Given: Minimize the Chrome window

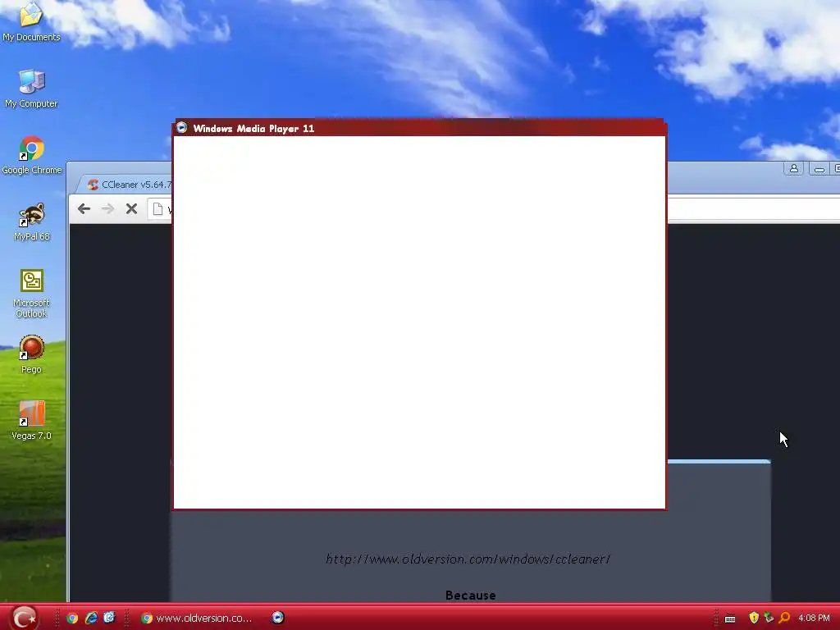Looking at the screenshot, I should [x=819, y=169].
